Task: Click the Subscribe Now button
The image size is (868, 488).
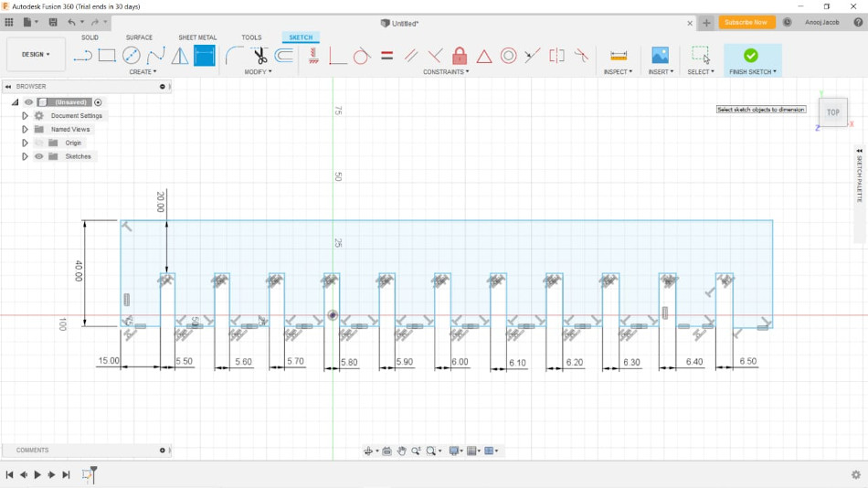Action: point(746,22)
